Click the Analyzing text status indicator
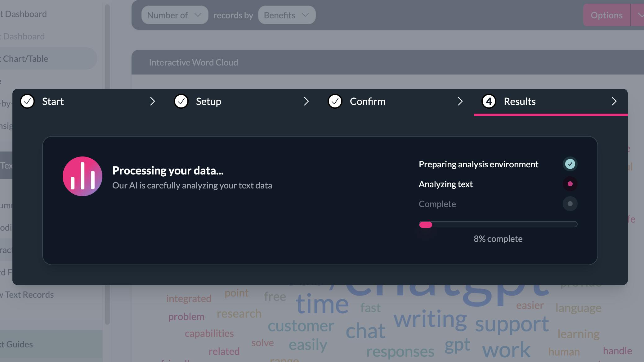644x362 pixels. [570, 184]
